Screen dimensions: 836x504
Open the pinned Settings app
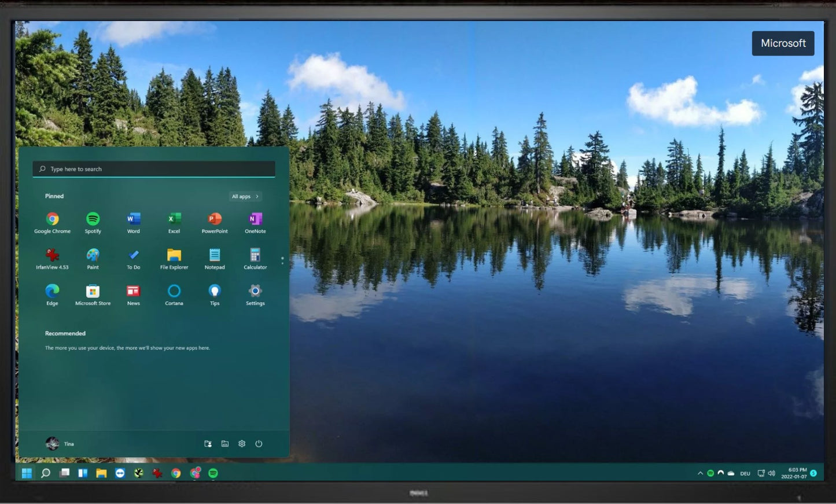click(255, 291)
